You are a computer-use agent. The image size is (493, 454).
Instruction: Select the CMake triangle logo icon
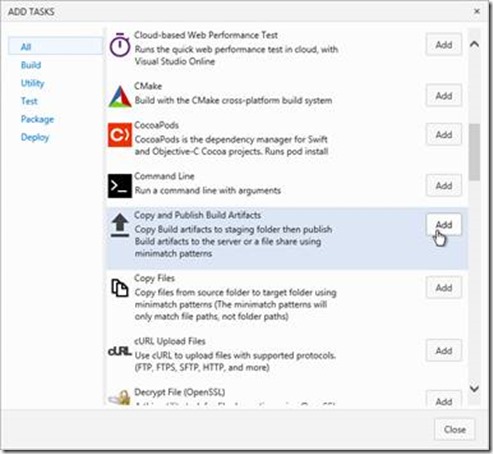tap(120, 96)
